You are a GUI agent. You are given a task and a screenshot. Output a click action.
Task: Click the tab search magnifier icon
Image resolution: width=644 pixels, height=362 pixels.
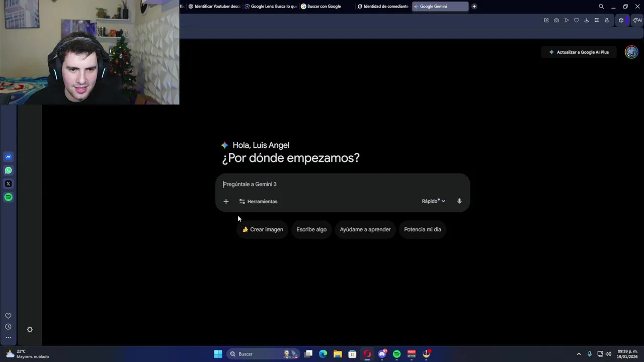point(601,7)
